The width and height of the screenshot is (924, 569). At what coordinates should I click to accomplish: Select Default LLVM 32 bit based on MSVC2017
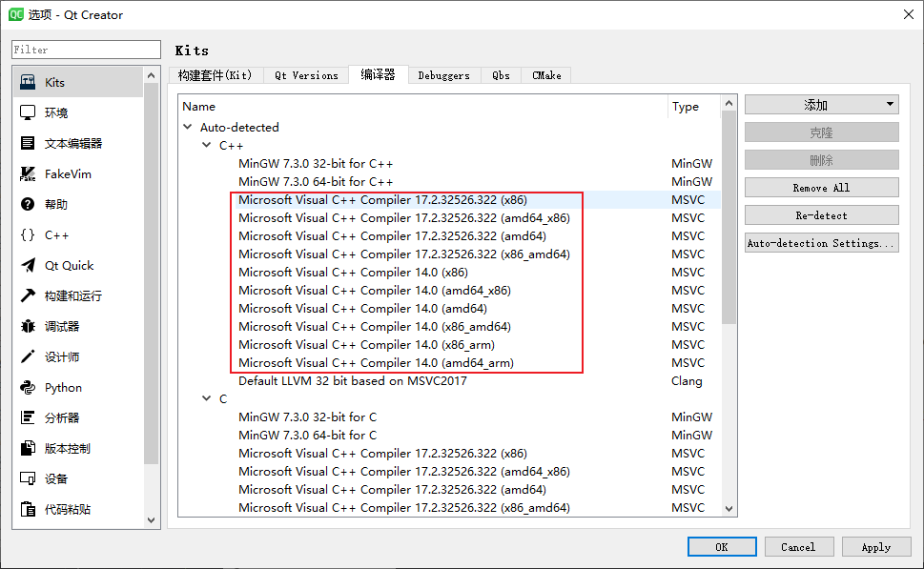click(x=353, y=381)
